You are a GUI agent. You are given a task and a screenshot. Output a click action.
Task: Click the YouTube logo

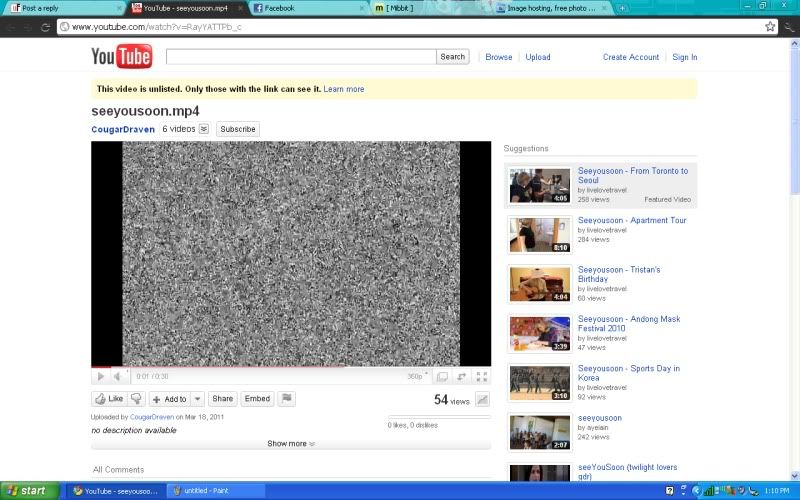(x=121, y=57)
